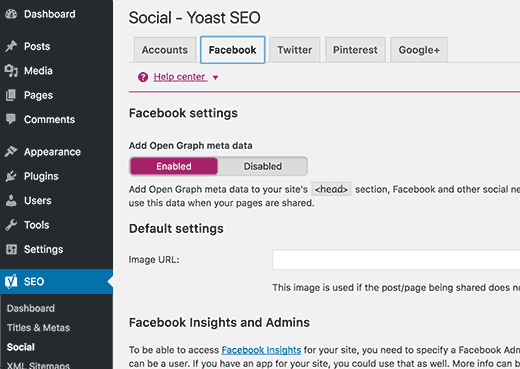Enable Open Graph meta data toggle
The image size is (520, 369).
174,166
